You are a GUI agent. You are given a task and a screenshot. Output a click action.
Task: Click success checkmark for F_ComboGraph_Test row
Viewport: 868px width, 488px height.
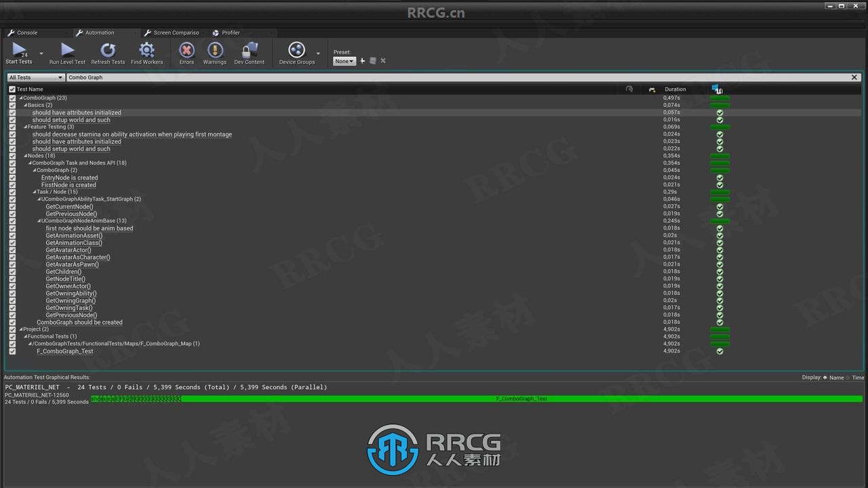click(719, 351)
